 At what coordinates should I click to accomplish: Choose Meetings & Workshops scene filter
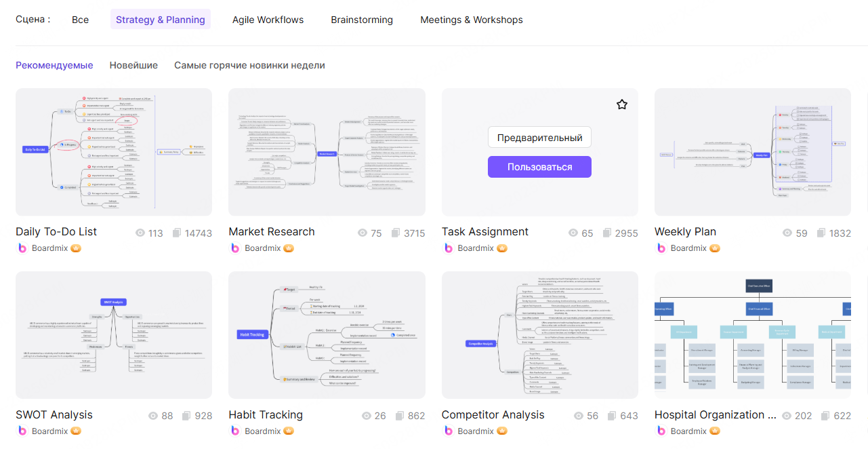click(x=472, y=20)
